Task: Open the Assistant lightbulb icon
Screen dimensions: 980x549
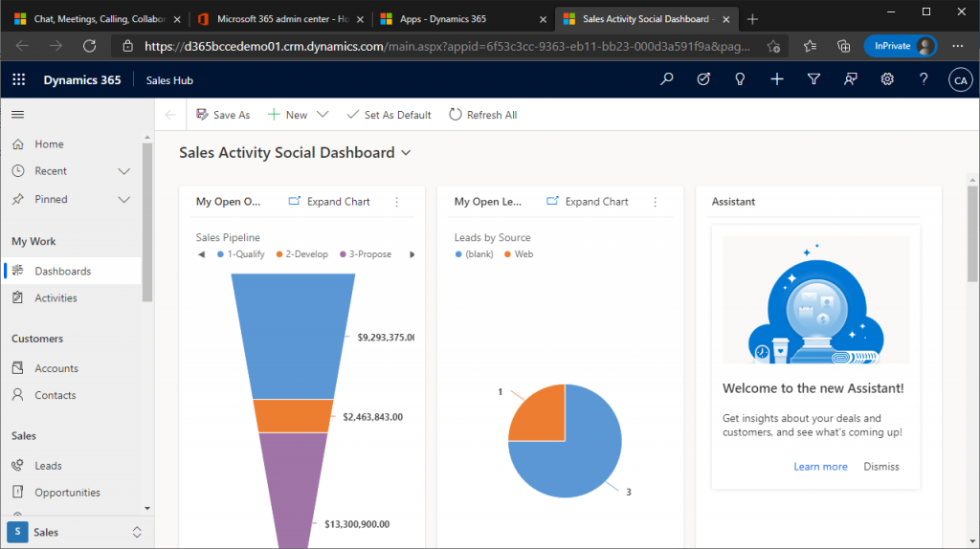Action: [x=740, y=79]
